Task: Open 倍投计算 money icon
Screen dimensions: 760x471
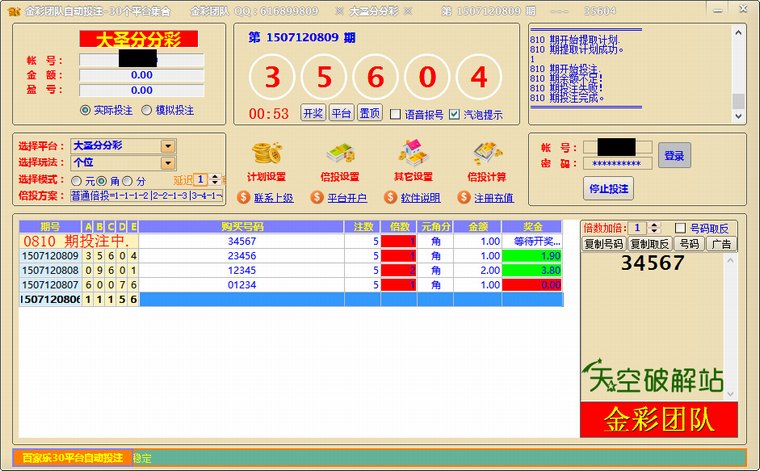Action: (485, 153)
